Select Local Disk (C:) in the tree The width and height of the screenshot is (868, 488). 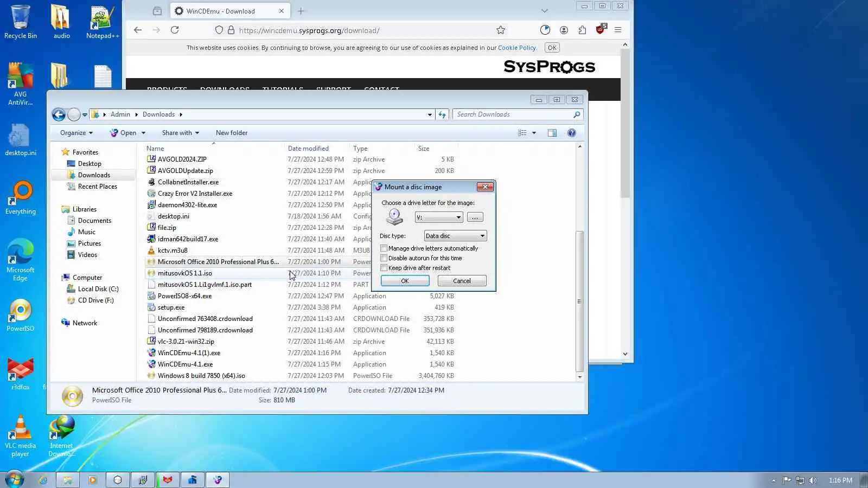[x=98, y=289]
